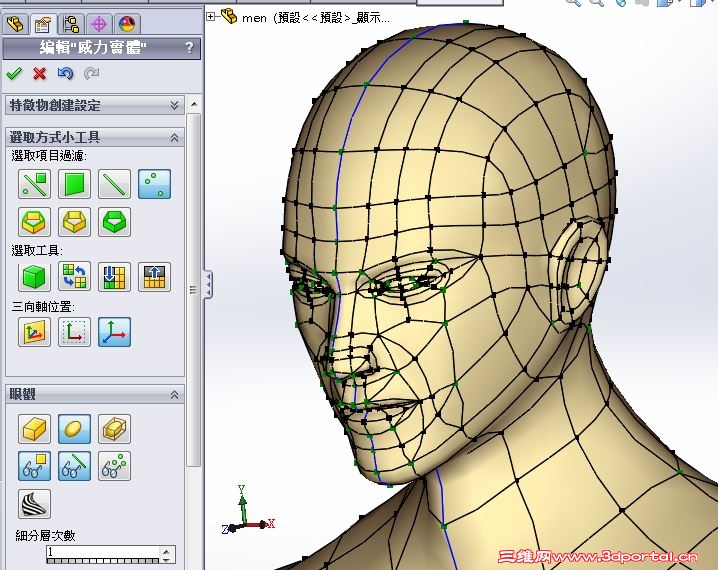Open the FeatureManager design tree tab
Image resolution: width=718 pixels, height=570 pixels.
[16, 24]
